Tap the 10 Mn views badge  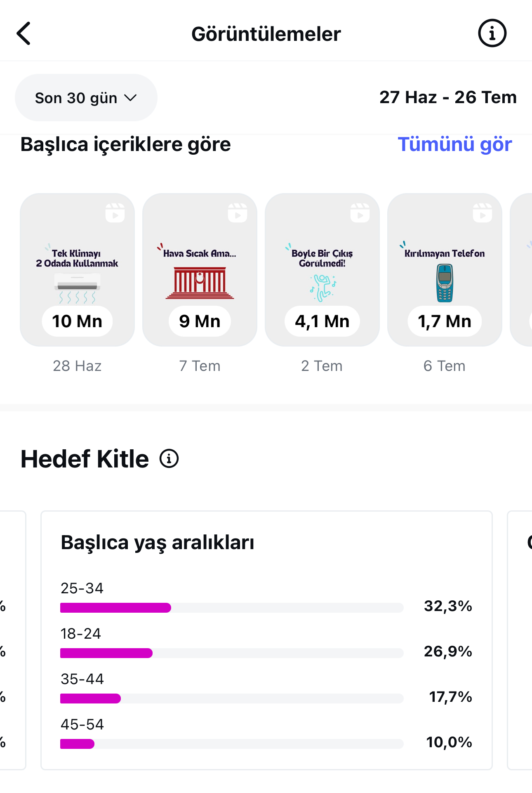point(77,321)
